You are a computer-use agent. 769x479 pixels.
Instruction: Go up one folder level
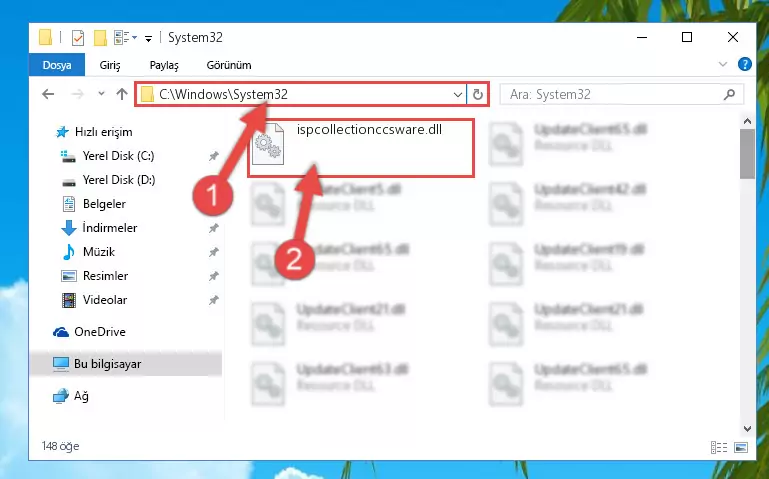pos(122,94)
